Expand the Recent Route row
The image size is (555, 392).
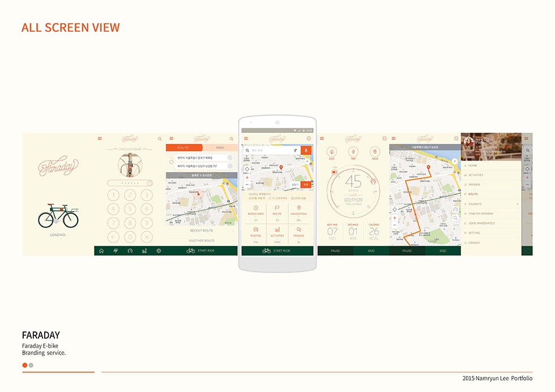click(x=202, y=231)
